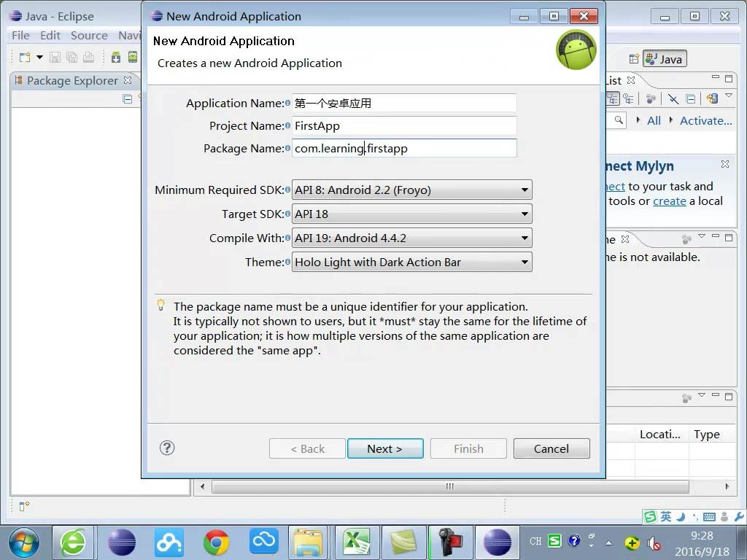Click the Location column header
This screenshot has height=560, width=747.
point(659,435)
